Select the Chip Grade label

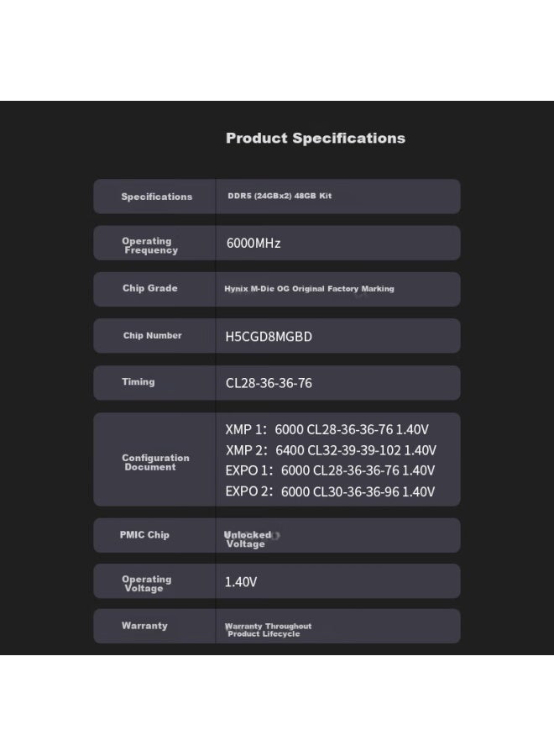tap(149, 288)
